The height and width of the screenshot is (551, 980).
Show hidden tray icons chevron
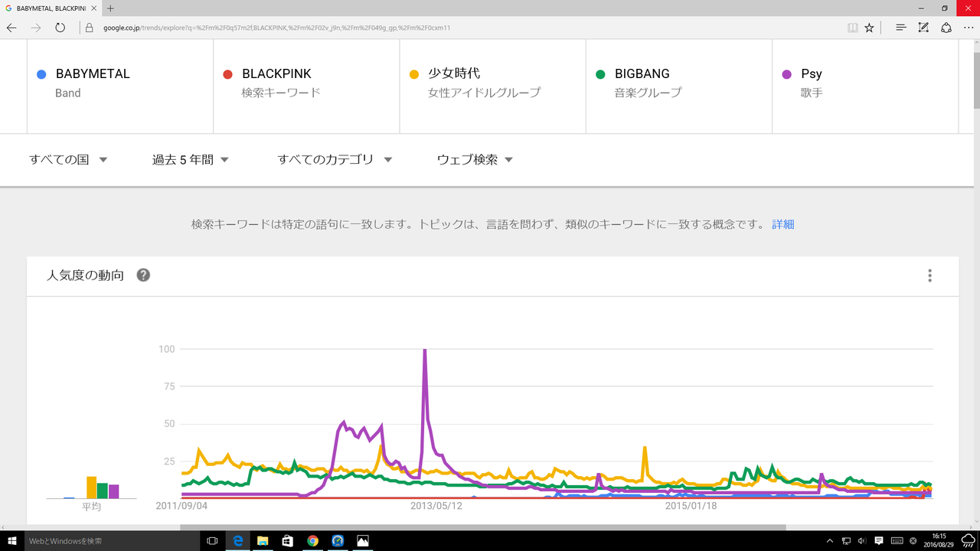click(x=829, y=541)
